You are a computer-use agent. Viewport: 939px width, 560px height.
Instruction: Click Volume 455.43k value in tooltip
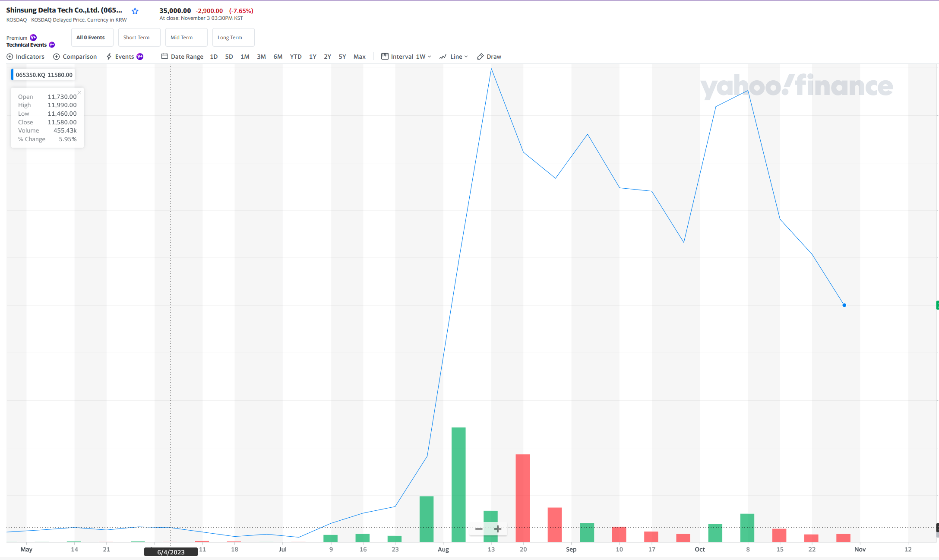click(x=65, y=130)
